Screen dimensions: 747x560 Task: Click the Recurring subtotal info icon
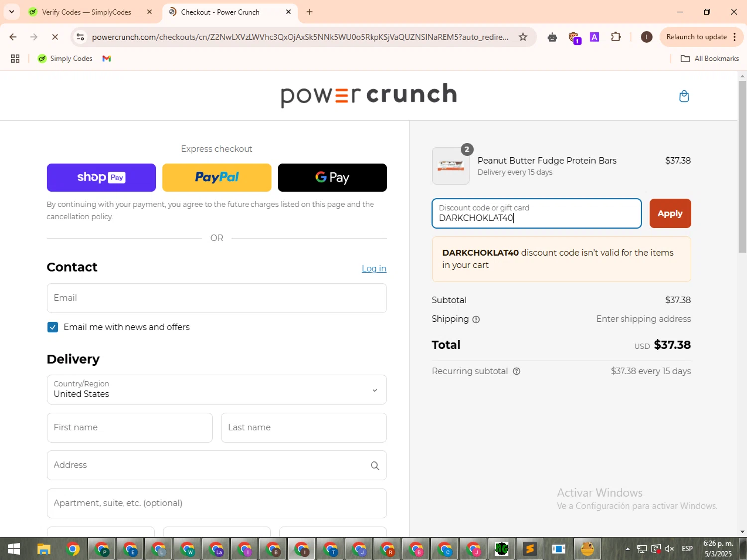[517, 371]
